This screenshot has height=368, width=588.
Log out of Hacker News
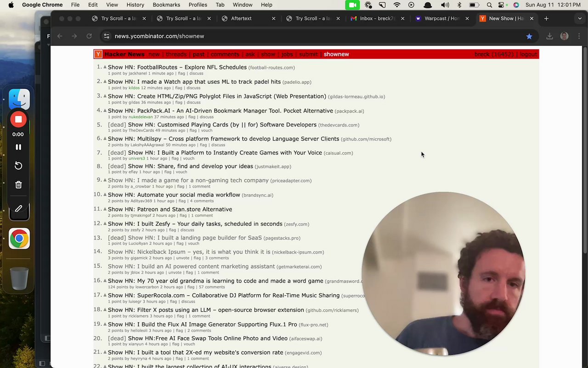(x=528, y=54)
